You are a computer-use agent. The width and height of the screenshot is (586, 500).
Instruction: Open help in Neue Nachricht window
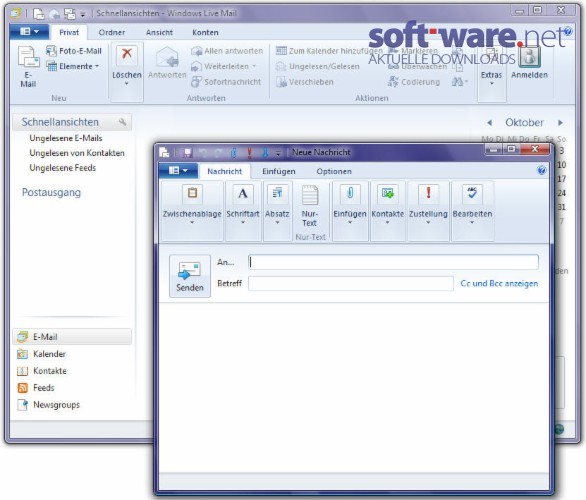point(542,170)
